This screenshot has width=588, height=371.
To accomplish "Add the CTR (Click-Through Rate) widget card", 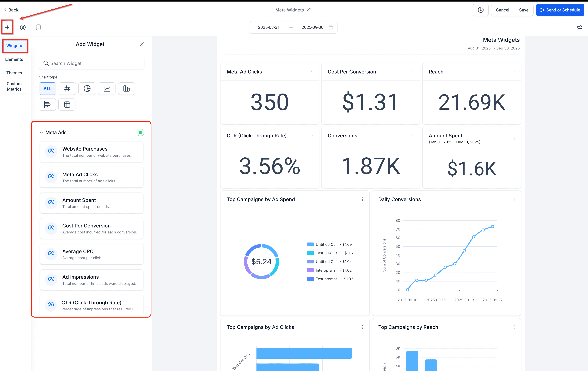I will point(91,305).
